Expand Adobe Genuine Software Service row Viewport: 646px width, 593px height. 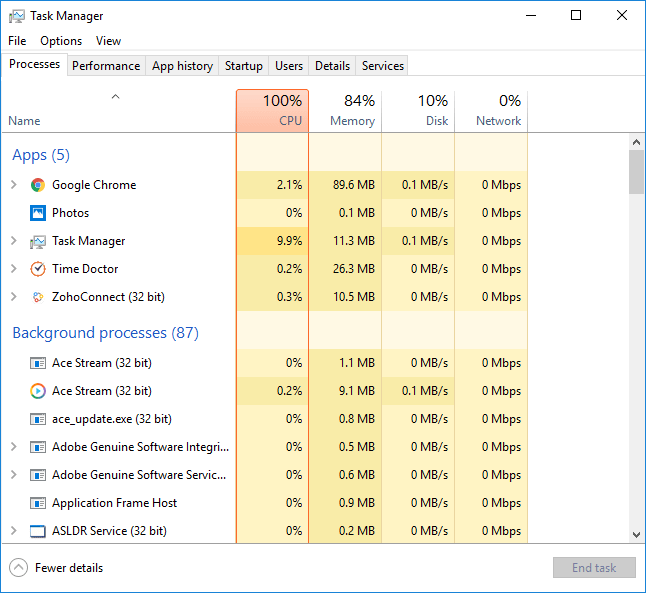[14, 475]
